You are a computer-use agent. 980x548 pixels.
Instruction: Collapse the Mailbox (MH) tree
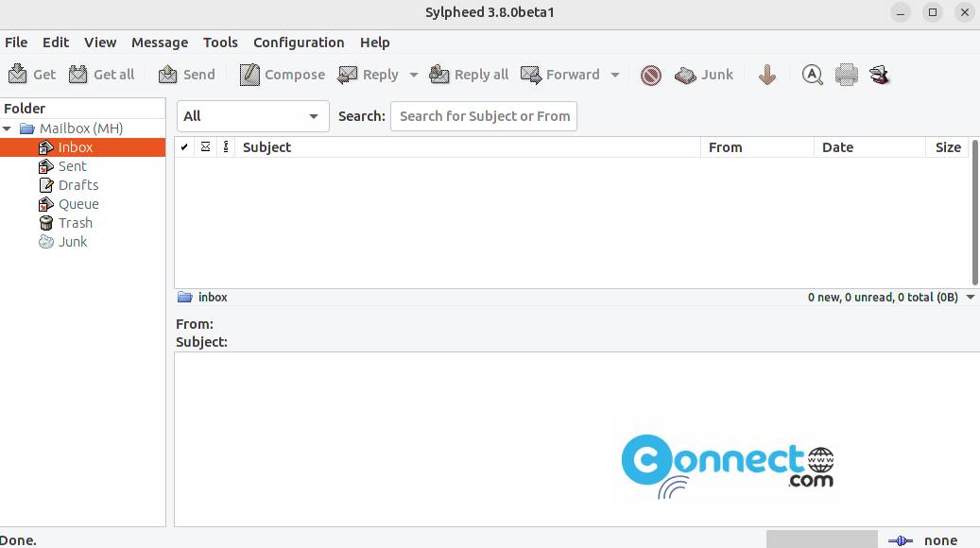[7, 128]
